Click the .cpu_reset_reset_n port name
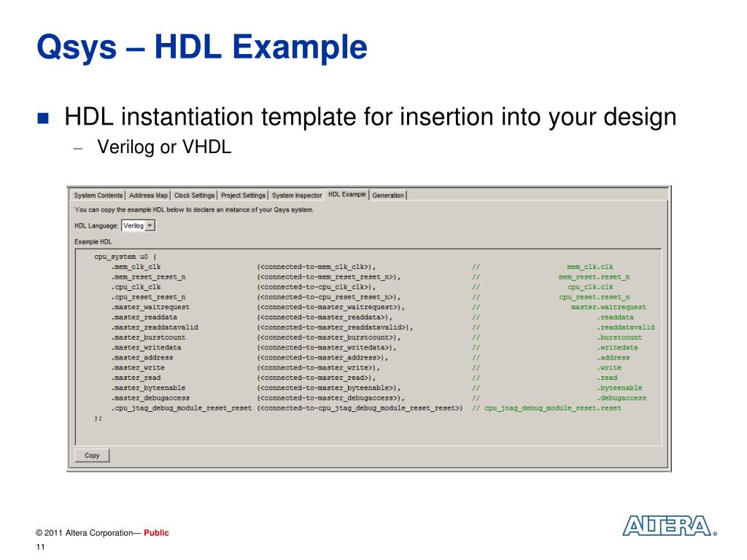747x560 pixels. 148,297
